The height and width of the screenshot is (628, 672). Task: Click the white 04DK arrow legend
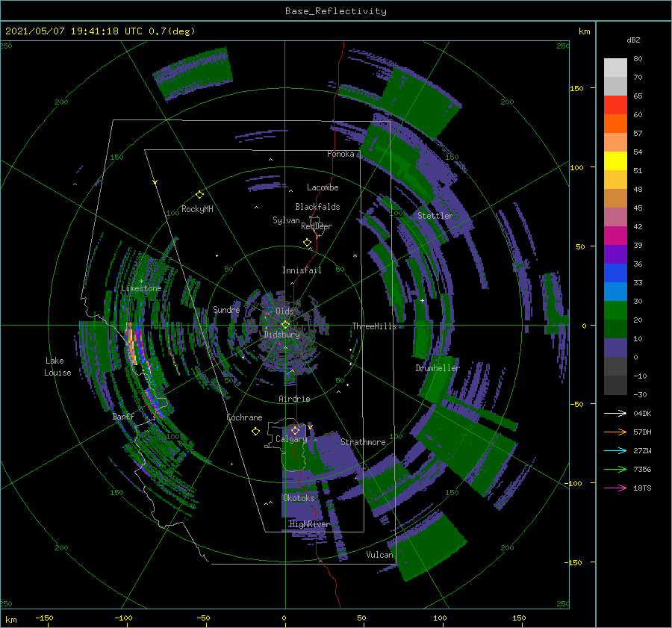615,413
